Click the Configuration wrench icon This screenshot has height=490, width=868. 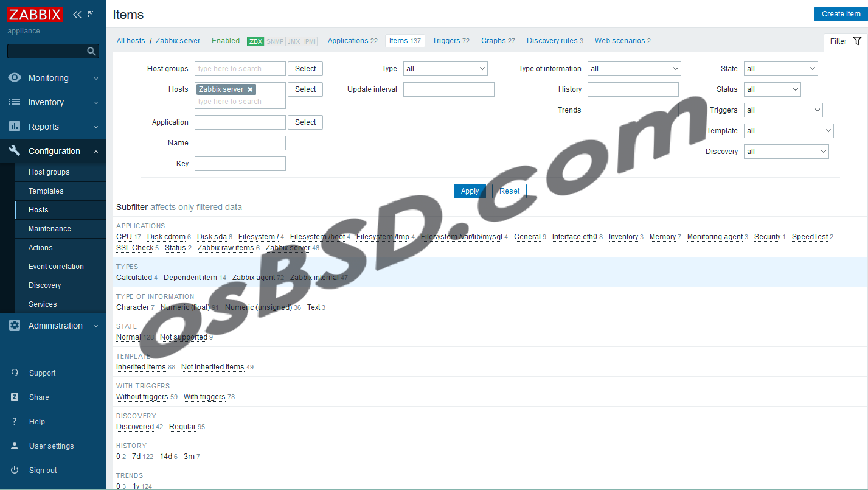[x=15, y=151]
